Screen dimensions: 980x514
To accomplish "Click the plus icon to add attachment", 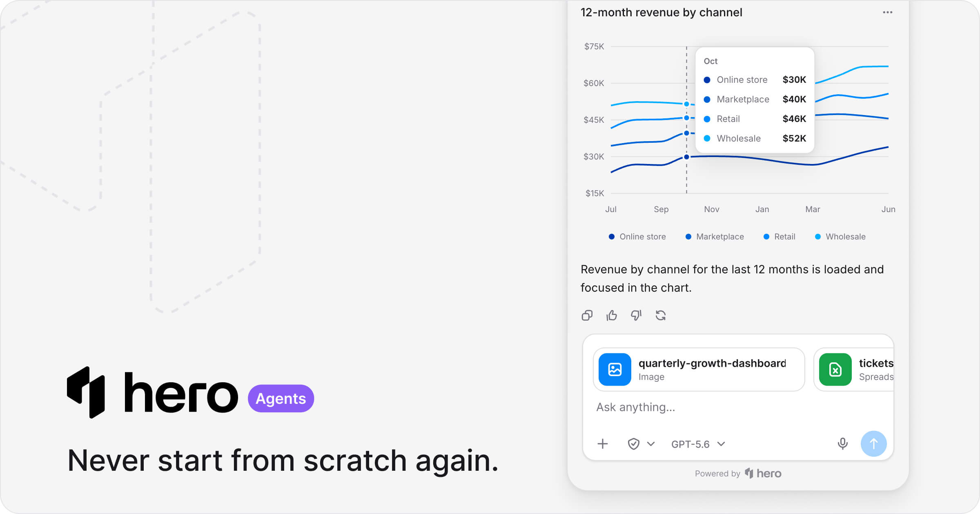I will pos(603,444).
